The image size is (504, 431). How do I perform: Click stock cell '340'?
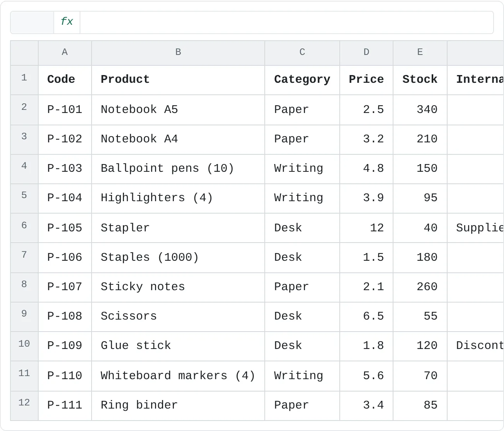(x=420, y=110)
